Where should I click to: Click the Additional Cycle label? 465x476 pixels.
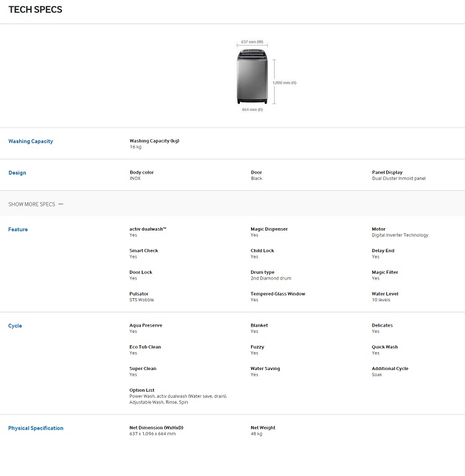pos(390,369)
